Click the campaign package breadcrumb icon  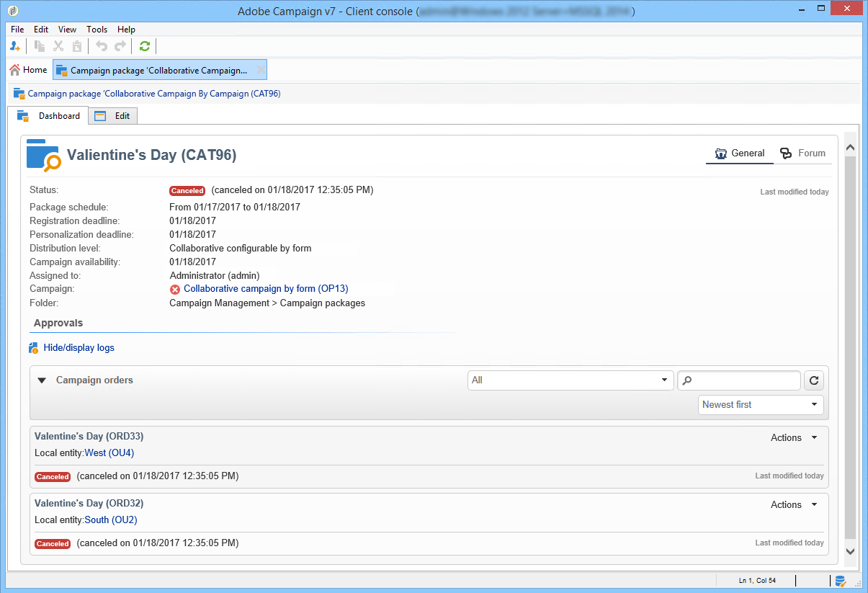pyautogui.click(x=19, y=94)
